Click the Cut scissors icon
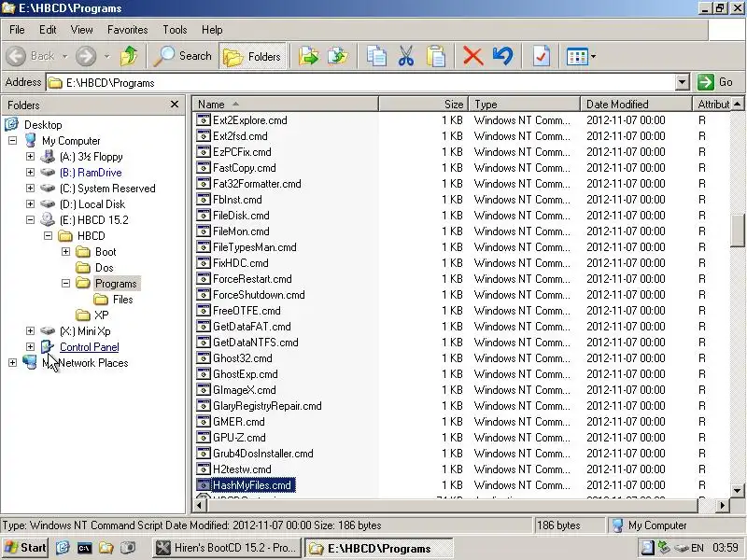 pos(406,56)
